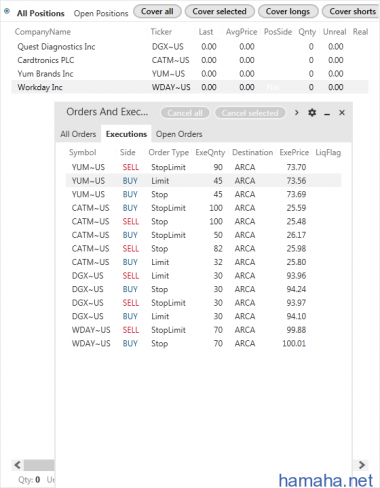Click the Cancel selected button
Screen dimensions: 380x488
[x=250, y=113]
